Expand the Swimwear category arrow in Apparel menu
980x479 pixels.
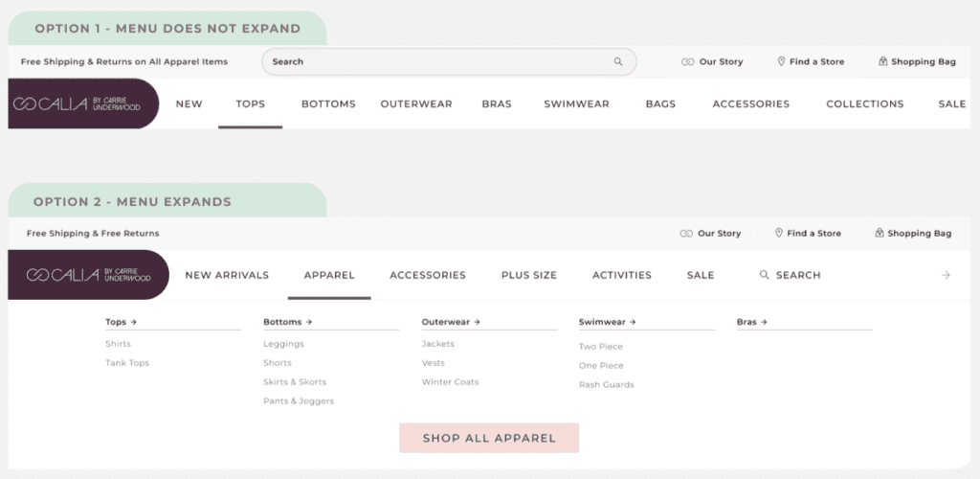tap(633, 322)
